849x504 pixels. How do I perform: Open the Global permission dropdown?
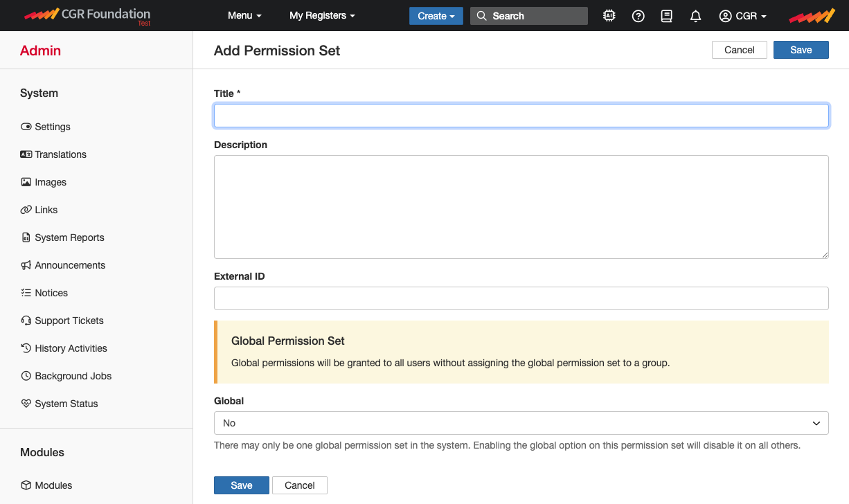click(521, 423)
